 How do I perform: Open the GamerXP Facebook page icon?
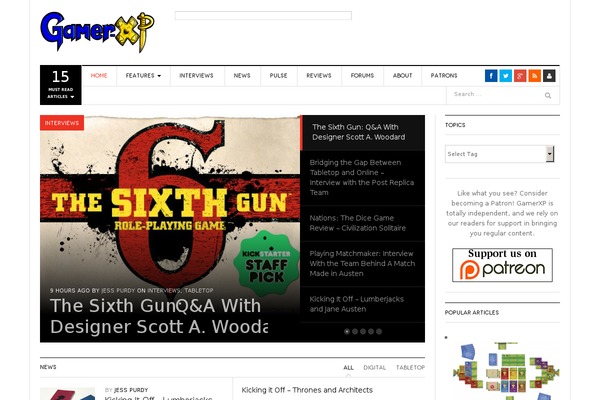pos(491,76)
